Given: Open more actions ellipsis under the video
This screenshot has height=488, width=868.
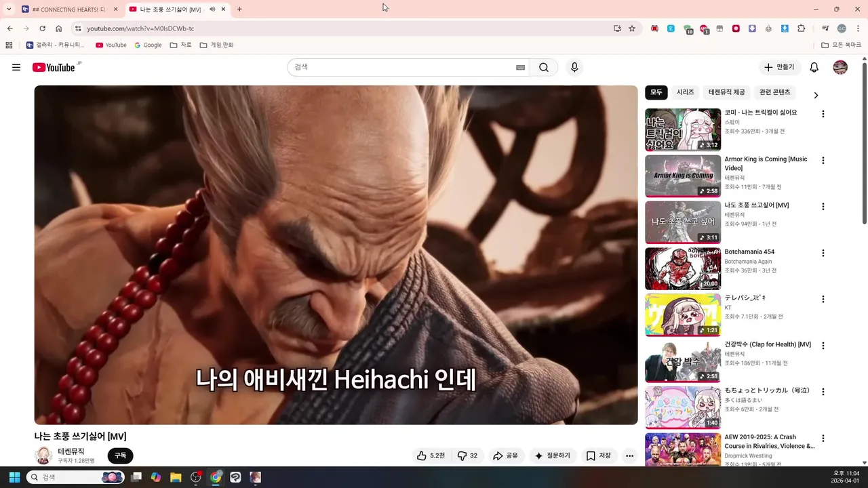Looking at the screenshot, I should point(629,455).
